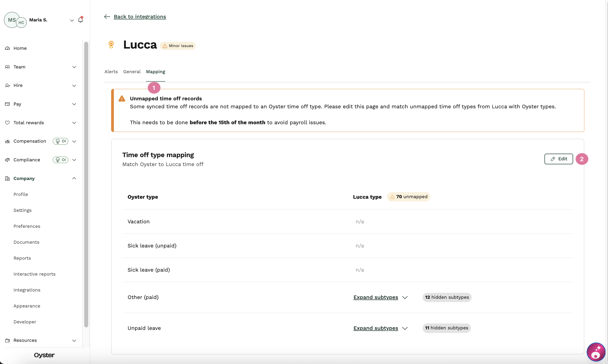Click the Company building icon
The image size is (608, 364).
tap(7, 179)
